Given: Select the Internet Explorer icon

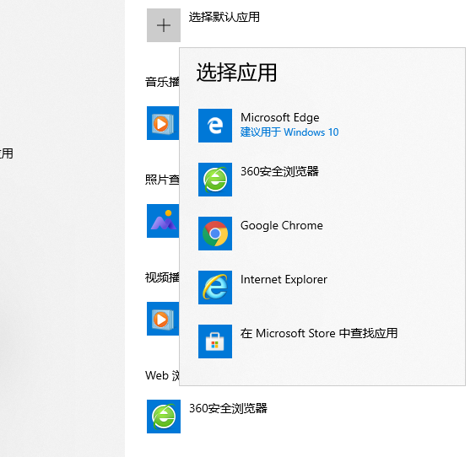Looking at the screenshot, I should 215,288.
